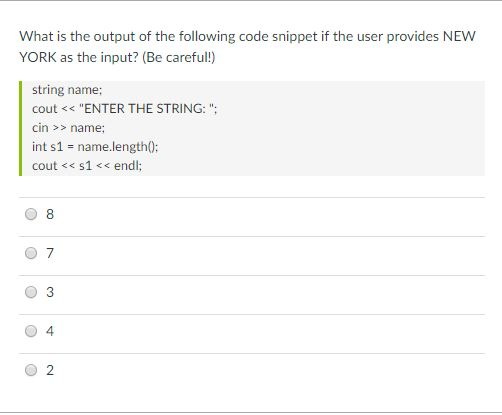Image resolution: width=502 pixels, height=415 pixels.
Task: Click the "(Be careful!)" text in question
Action: coord(179,57)
